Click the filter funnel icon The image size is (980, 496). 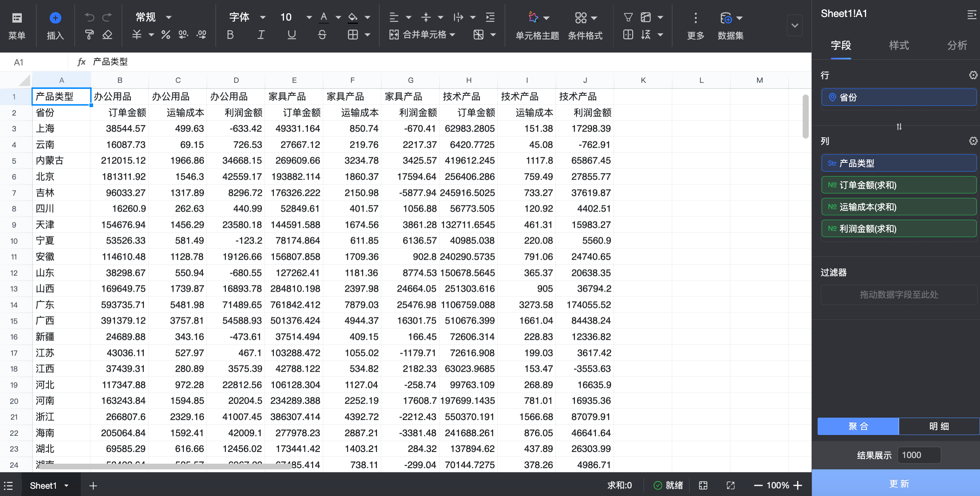[x=628, y=17]
